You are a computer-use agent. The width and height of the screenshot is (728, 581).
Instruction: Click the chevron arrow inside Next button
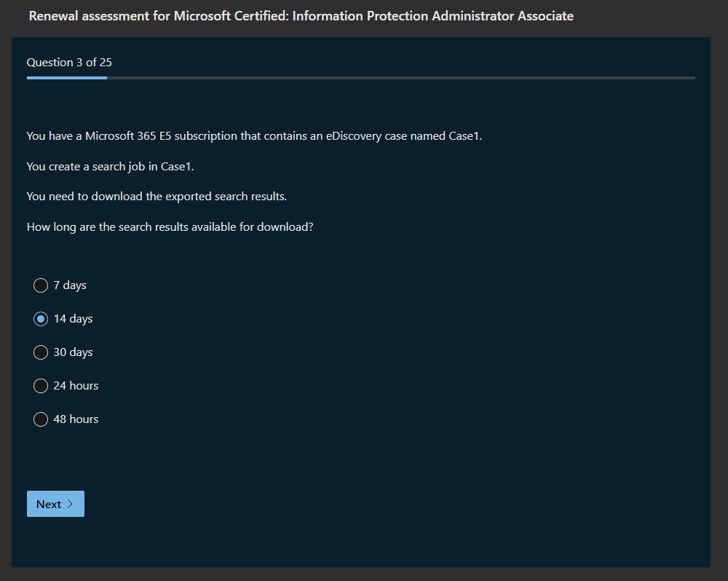[71, 504]
